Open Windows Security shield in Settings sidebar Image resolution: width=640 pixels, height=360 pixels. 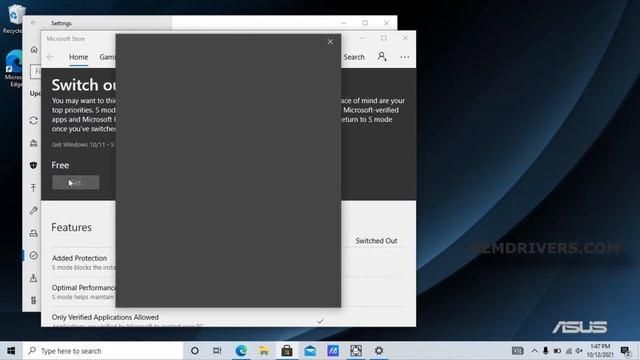33,165
